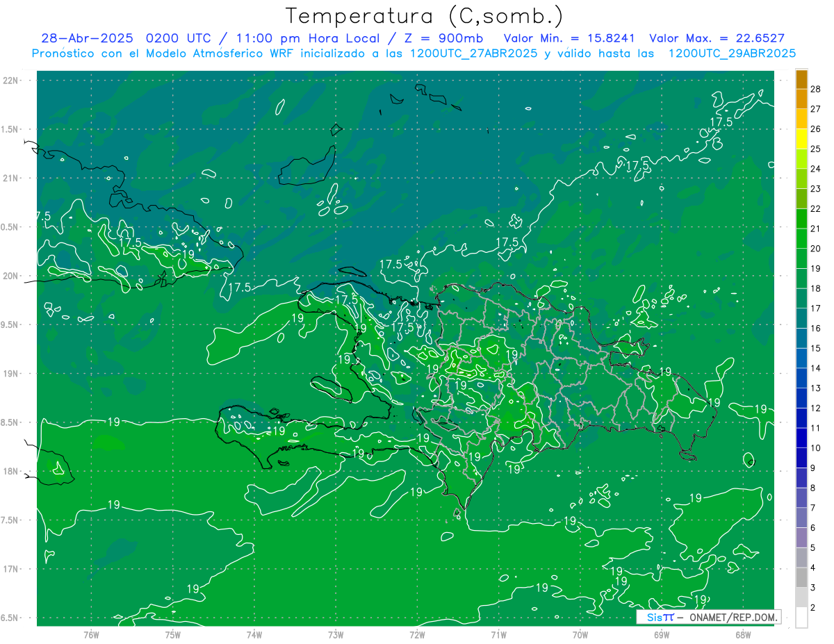The width and height of the screenshot is (834, 644).
Task: Click the '68W' longitude axis label
Action: 743,634
